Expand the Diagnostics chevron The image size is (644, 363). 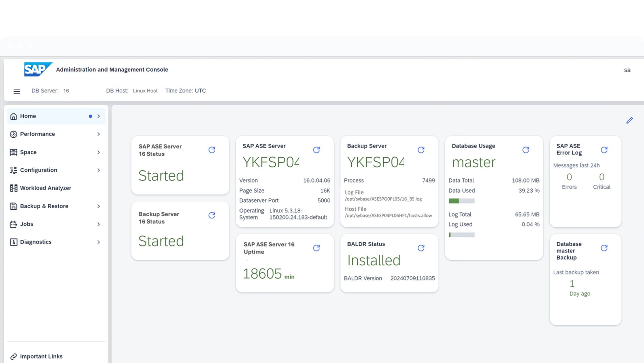(99, 242)
